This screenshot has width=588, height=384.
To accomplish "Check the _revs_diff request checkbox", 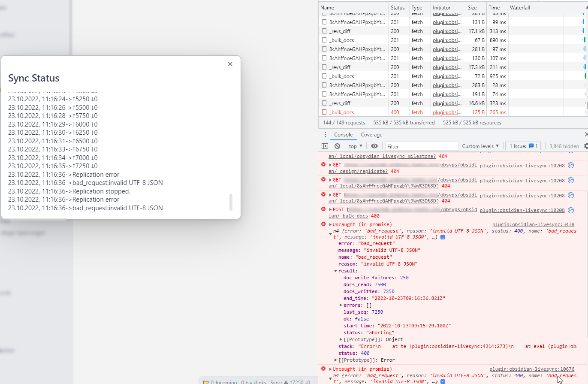I will [x=323, y=103].
